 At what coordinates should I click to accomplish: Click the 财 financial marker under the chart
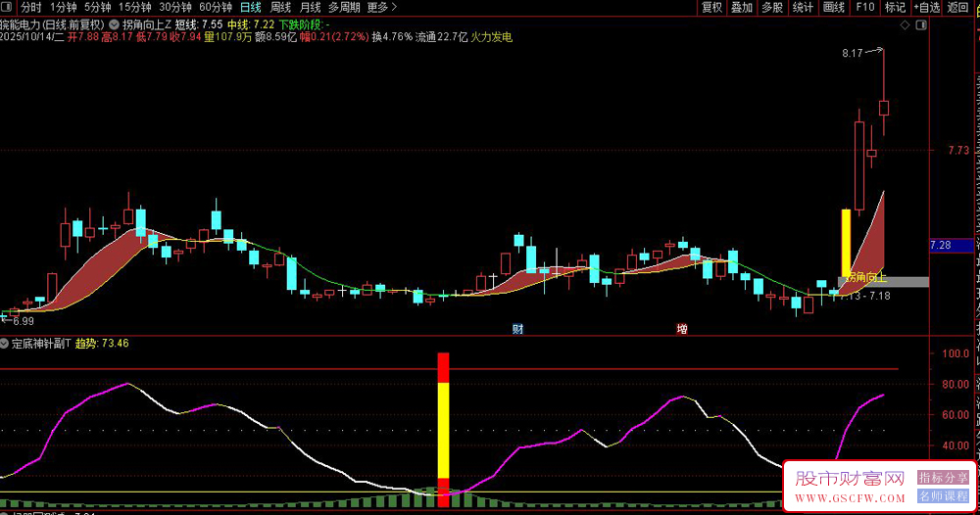(517, 329)
